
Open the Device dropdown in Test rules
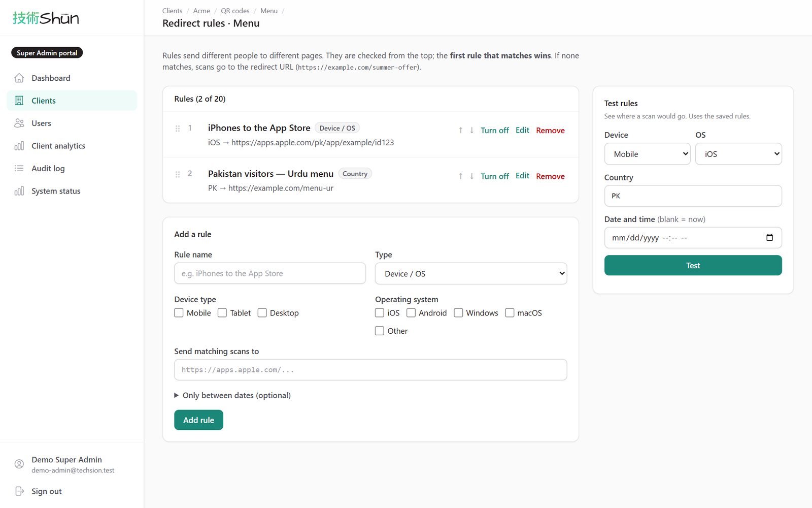pos(648,154)
